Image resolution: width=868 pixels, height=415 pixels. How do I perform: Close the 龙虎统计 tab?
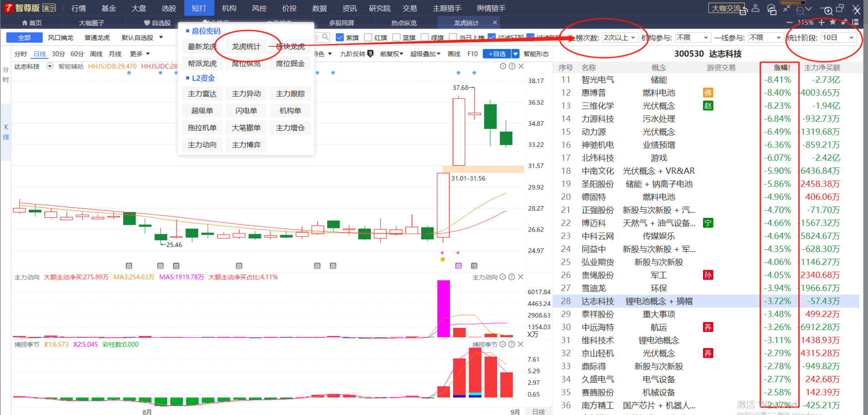495,23
